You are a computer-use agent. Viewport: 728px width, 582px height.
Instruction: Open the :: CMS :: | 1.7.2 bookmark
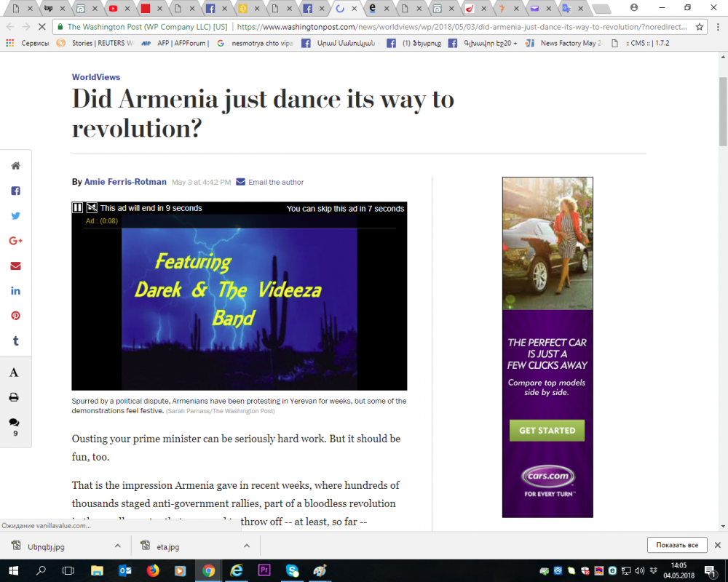pyautogui.click(x=640, y=43)
